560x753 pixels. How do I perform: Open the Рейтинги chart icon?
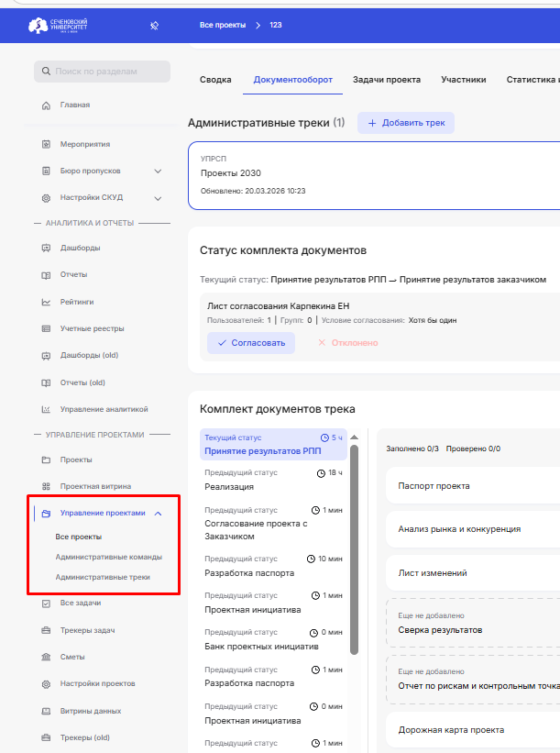(x=46, y=302)
